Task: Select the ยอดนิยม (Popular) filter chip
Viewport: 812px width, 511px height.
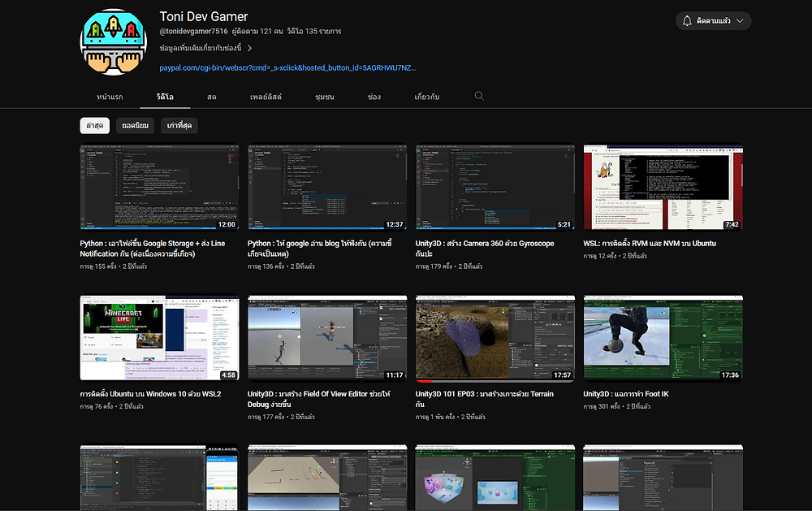Action: 135,125
